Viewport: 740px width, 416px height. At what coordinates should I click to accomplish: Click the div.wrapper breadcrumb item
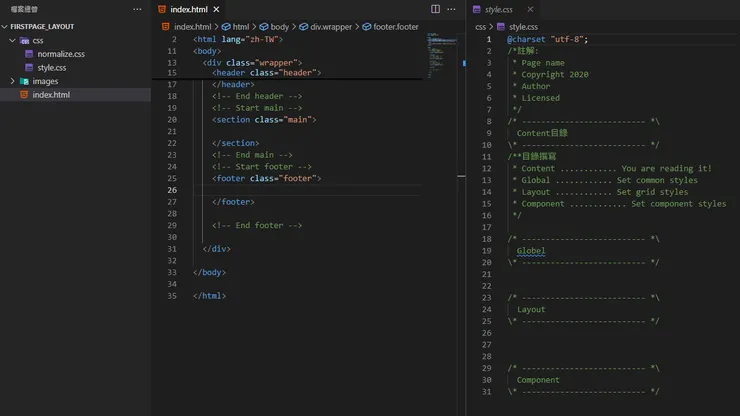tap(330, 27)
